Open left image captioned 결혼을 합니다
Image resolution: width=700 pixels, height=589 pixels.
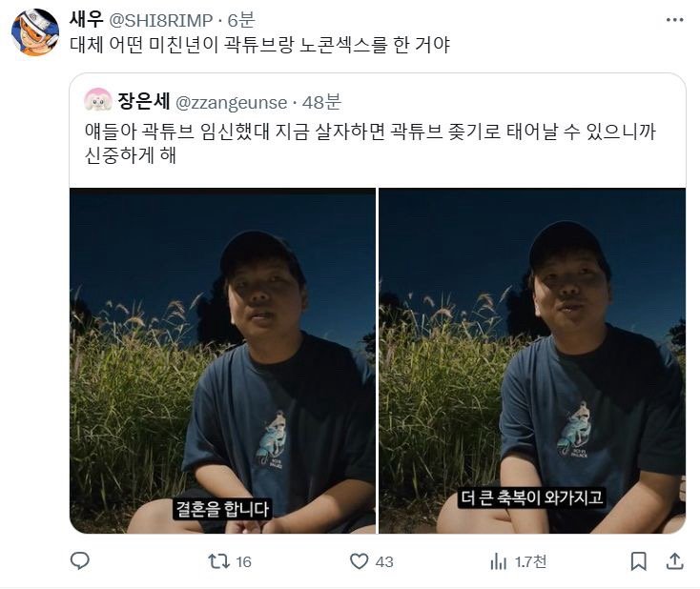[x=222, y=360]
